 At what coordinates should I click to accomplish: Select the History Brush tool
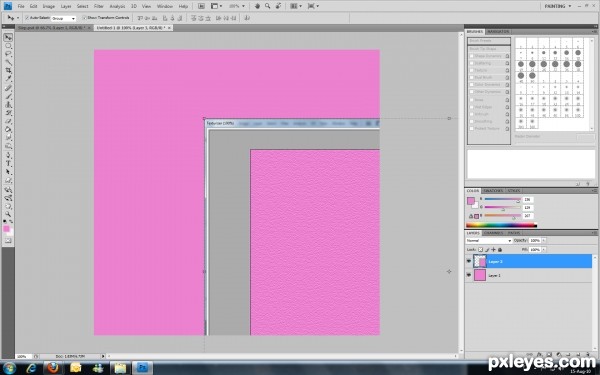coord(8,113)
